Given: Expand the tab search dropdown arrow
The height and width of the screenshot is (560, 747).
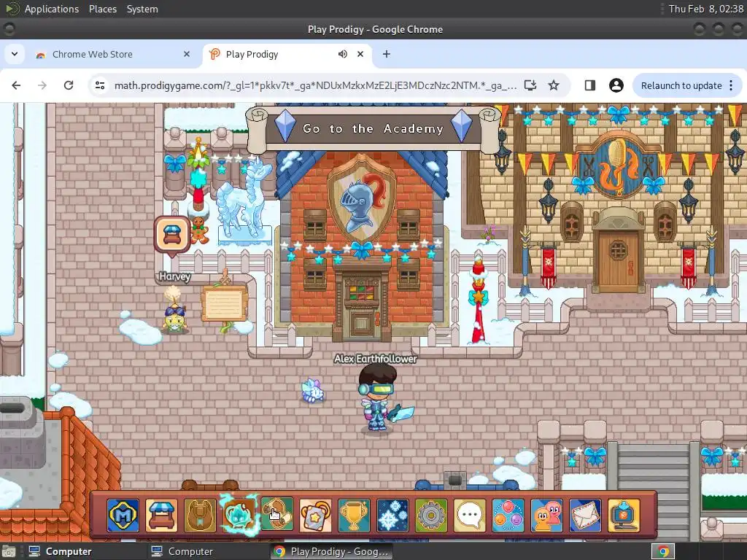Looking at the screenshot, I should [x=15, y=54].
